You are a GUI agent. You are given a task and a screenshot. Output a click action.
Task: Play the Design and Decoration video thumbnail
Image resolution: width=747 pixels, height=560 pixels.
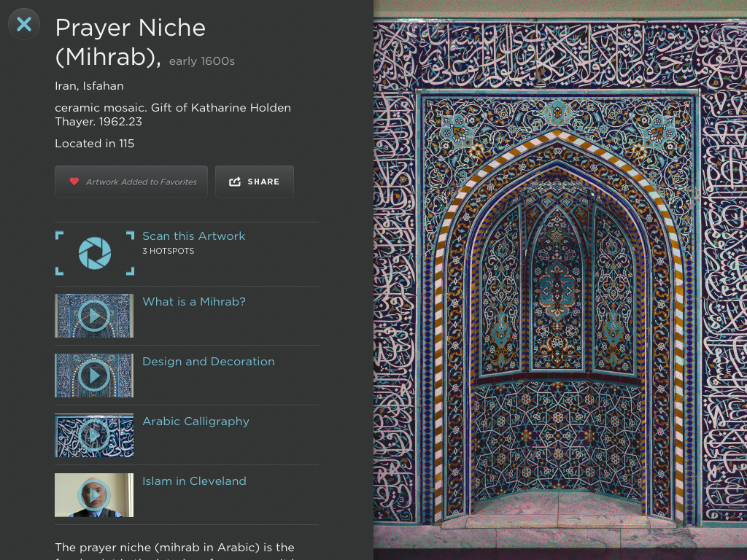(x=94, y=376)
